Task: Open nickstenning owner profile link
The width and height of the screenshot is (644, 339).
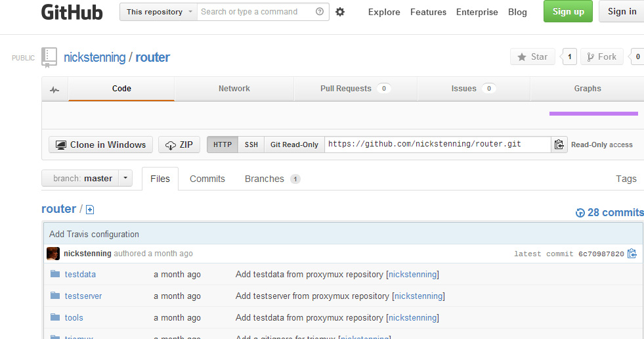Action: pos(95,57)
